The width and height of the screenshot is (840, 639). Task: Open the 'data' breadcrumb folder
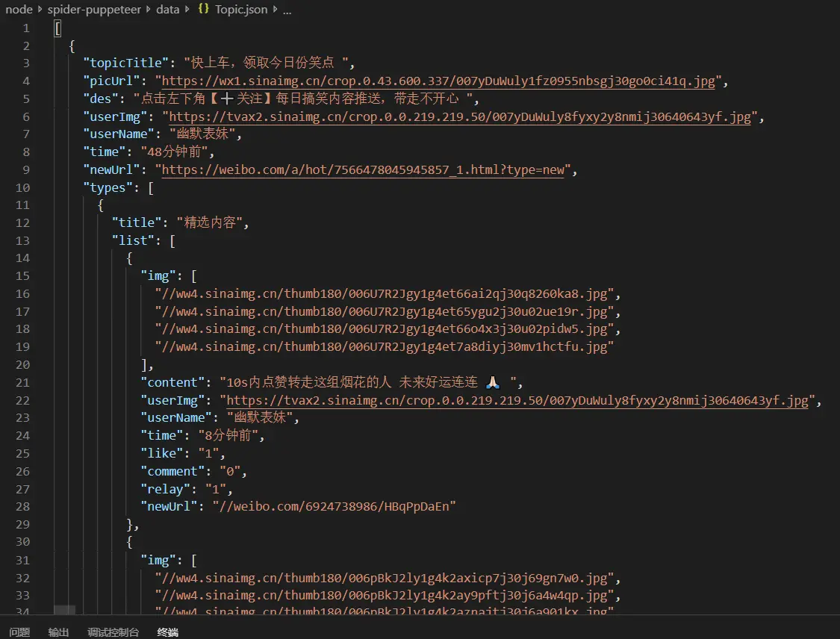tap(168, 9)
